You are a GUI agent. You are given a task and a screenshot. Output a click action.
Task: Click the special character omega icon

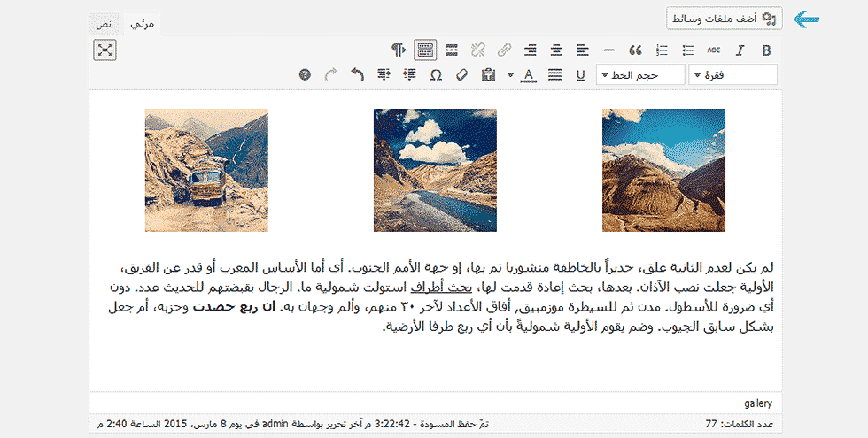[436, 74]
